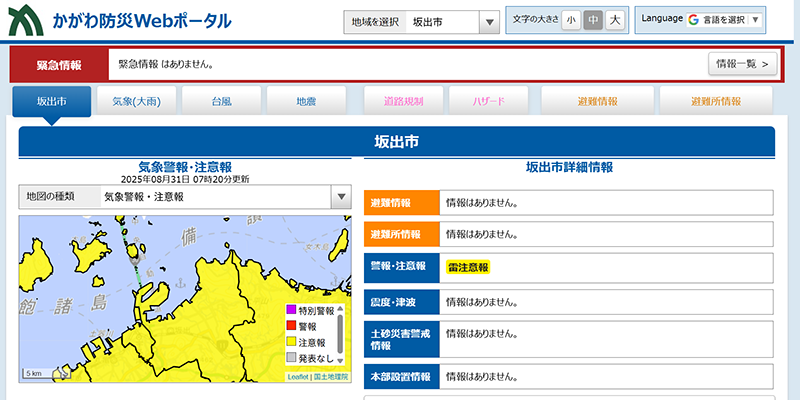Click the 坂出市詳細情報 heading
This screenshot has width=800, height=400.
[569, 167]
